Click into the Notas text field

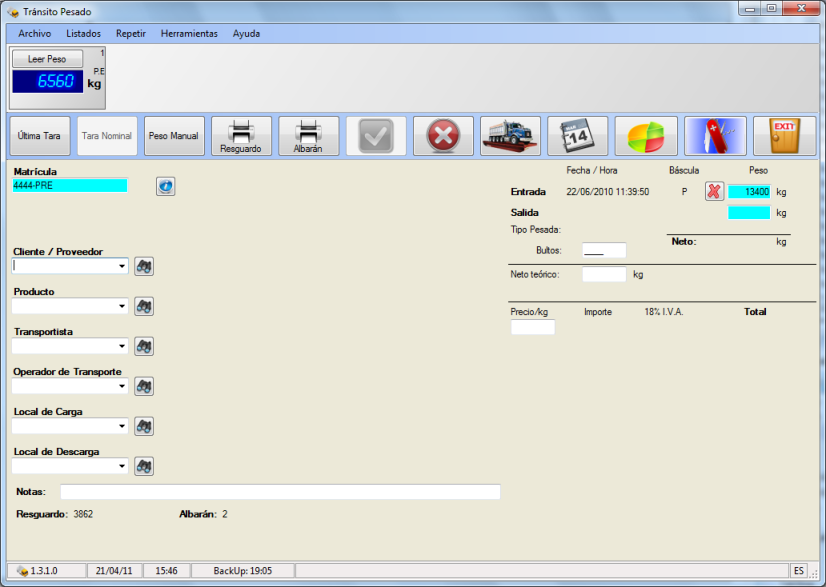280,492
